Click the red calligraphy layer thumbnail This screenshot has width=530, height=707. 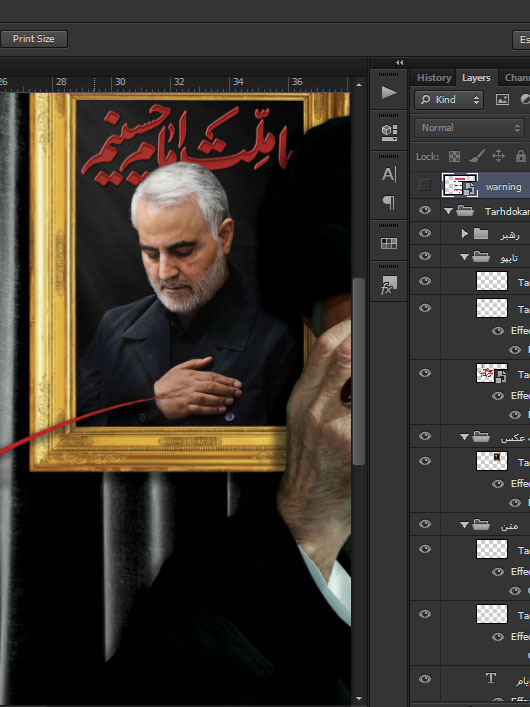[492, 373]
